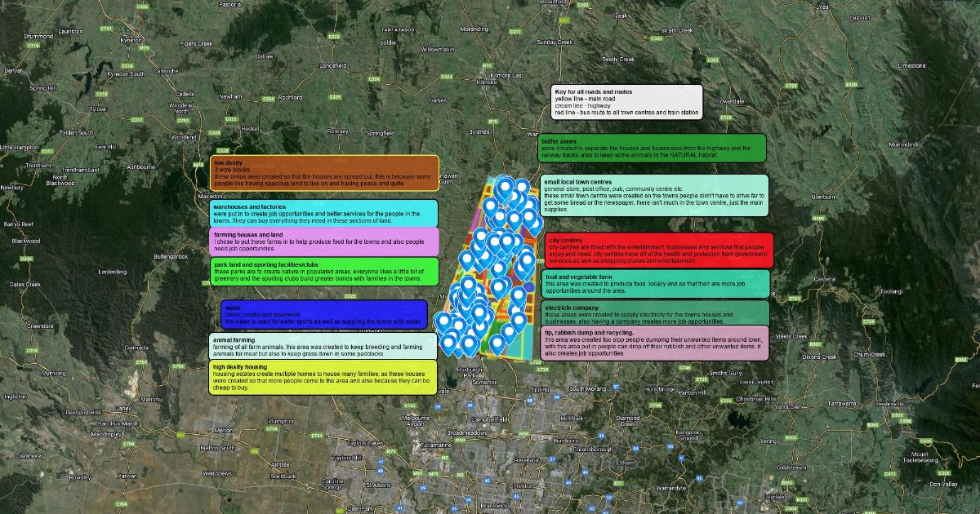This screenshot has height=514, width=980.
Task: Open the warehouses and factories label
Action: pos(323,214)
